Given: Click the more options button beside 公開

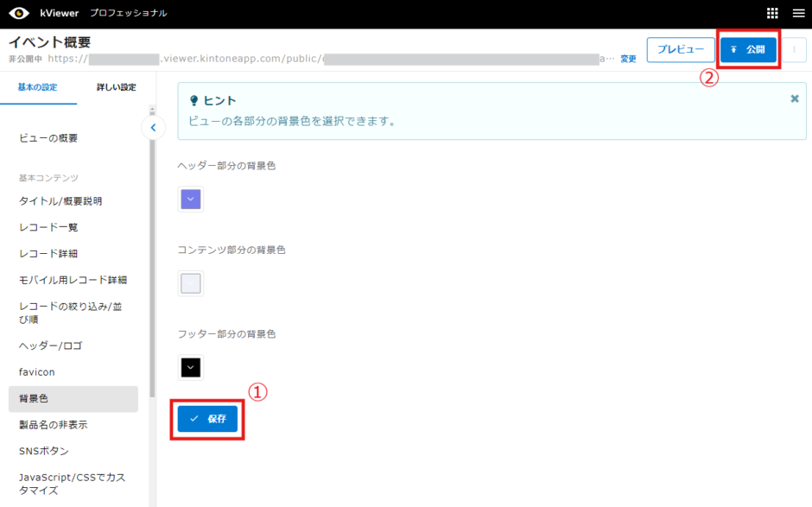Looking at the screenshot, I should point(793,50).
